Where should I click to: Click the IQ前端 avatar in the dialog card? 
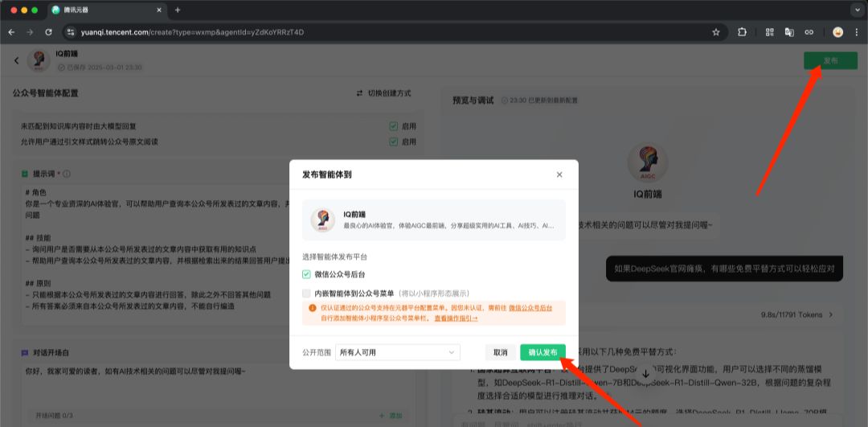323,220
